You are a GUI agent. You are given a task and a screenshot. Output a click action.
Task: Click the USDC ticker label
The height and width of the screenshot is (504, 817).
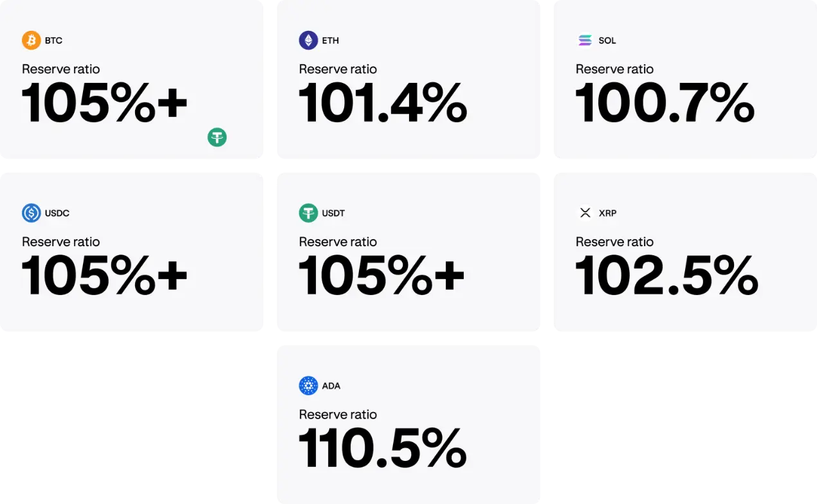click(x=57, y=213)
